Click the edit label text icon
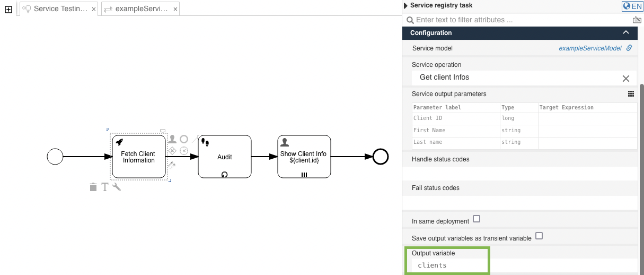Screen dimensions: 644x275 105,187
